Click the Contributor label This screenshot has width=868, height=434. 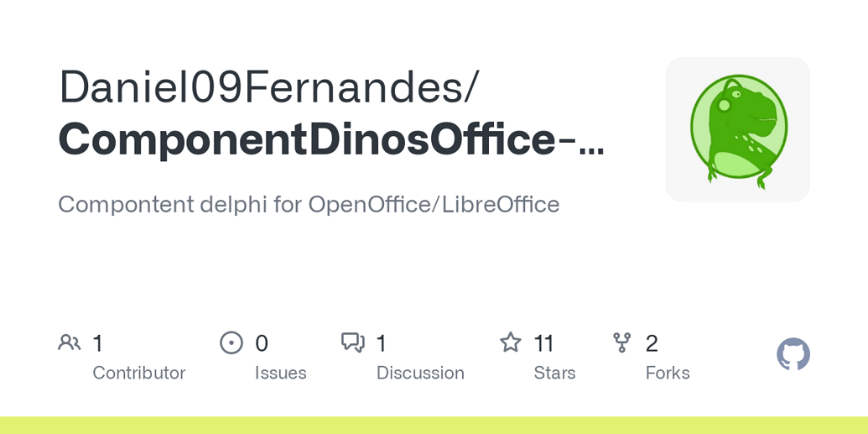click(139, 373)
